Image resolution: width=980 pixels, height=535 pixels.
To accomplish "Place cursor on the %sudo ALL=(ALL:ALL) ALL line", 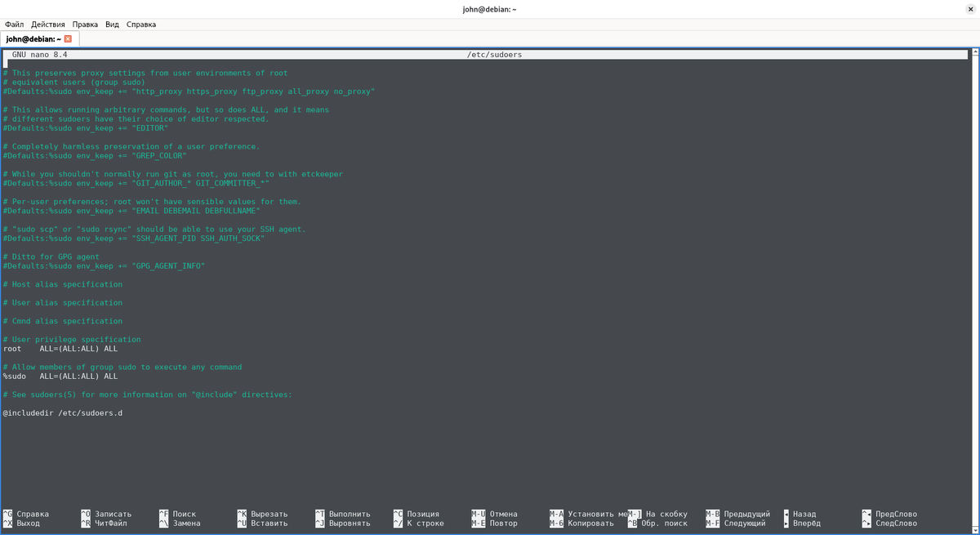I will pos(60,377).
